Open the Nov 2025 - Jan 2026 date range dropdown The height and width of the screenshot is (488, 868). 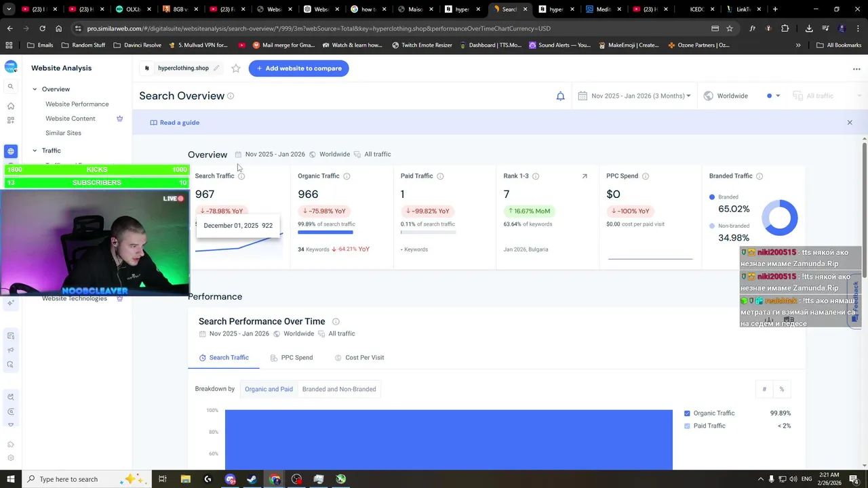[635, 96]
